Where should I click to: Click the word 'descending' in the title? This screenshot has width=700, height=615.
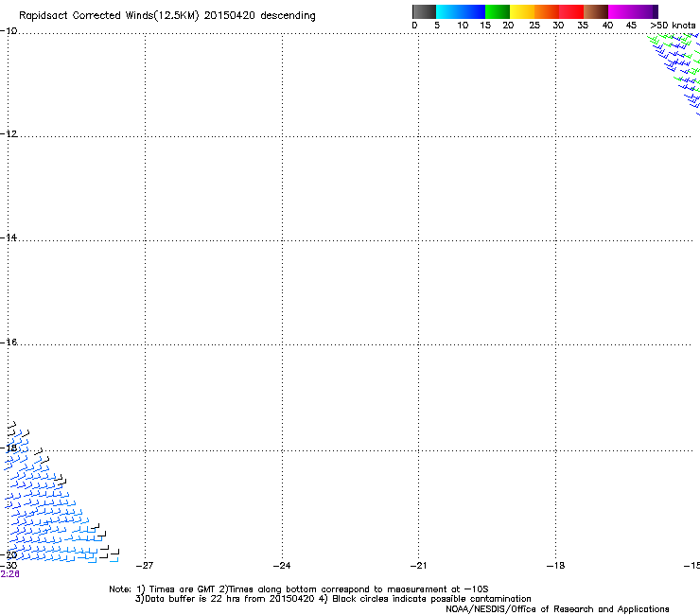click(288, 16)
